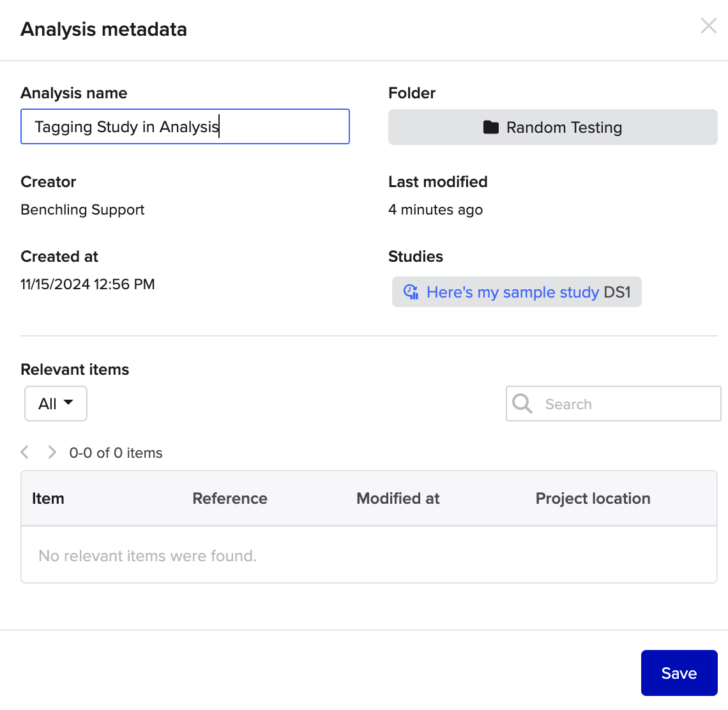Click the Item column header
The image size is (728, 710).
click(x=49, y=499)
